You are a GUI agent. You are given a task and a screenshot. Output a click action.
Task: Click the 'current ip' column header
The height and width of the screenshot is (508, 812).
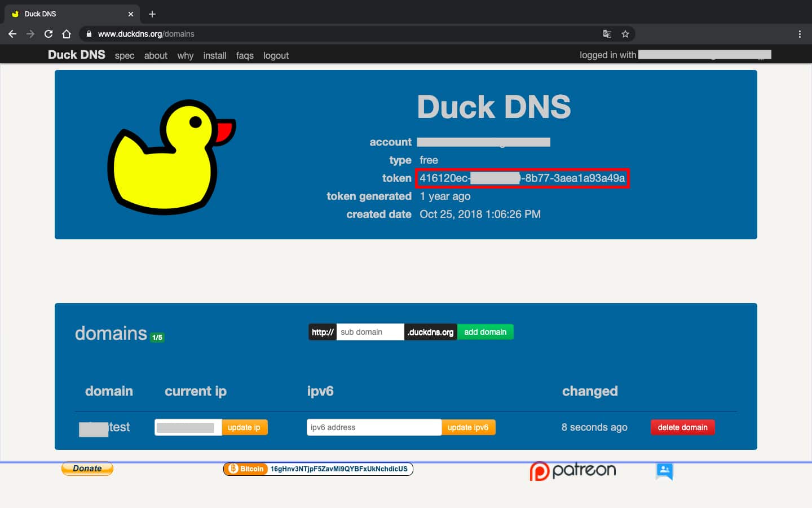tap(196, 391)
